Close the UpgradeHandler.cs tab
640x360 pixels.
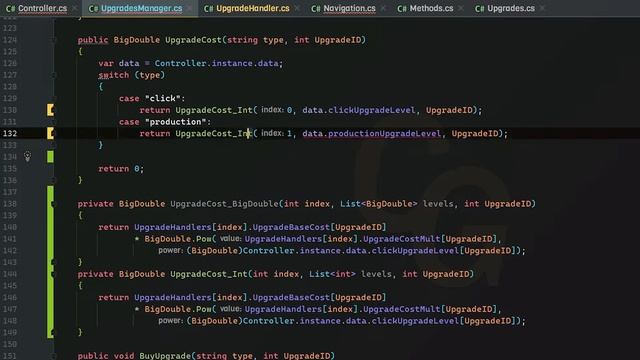[297, 8]
